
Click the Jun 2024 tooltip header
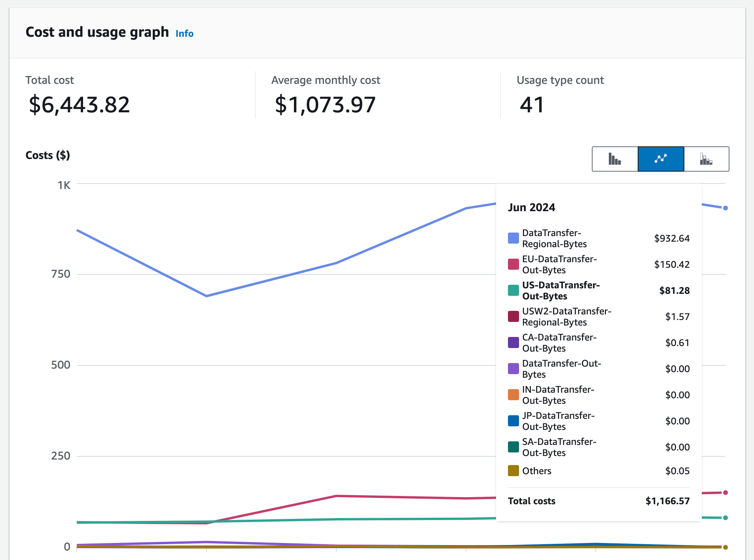(532, 207)
